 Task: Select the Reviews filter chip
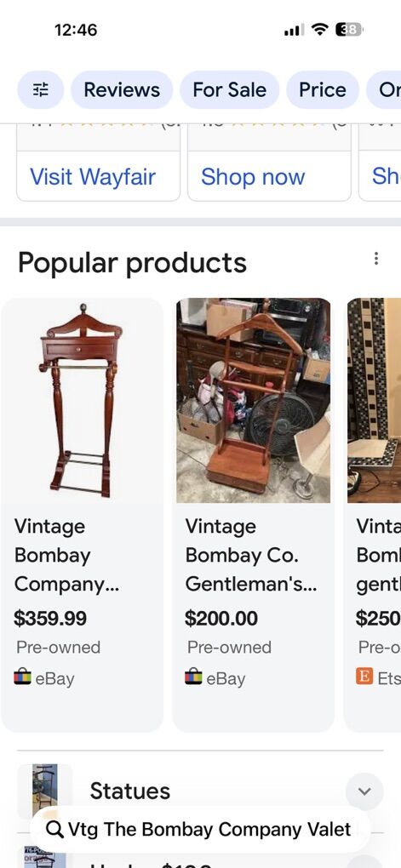[122, 89]
